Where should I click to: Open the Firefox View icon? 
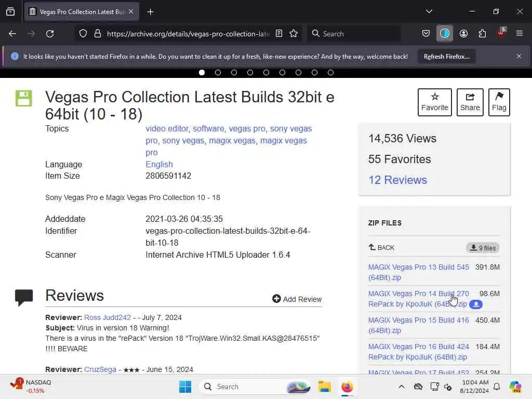(10, 12)
